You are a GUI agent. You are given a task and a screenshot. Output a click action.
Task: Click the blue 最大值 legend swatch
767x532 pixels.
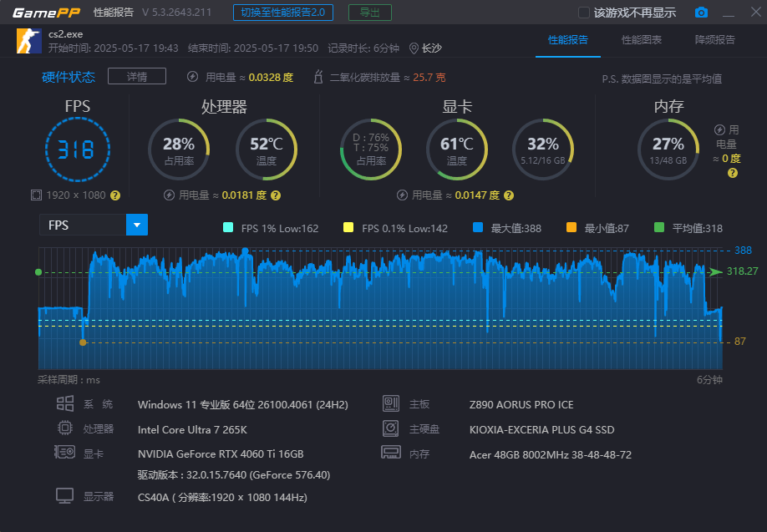tap(478, 227)
